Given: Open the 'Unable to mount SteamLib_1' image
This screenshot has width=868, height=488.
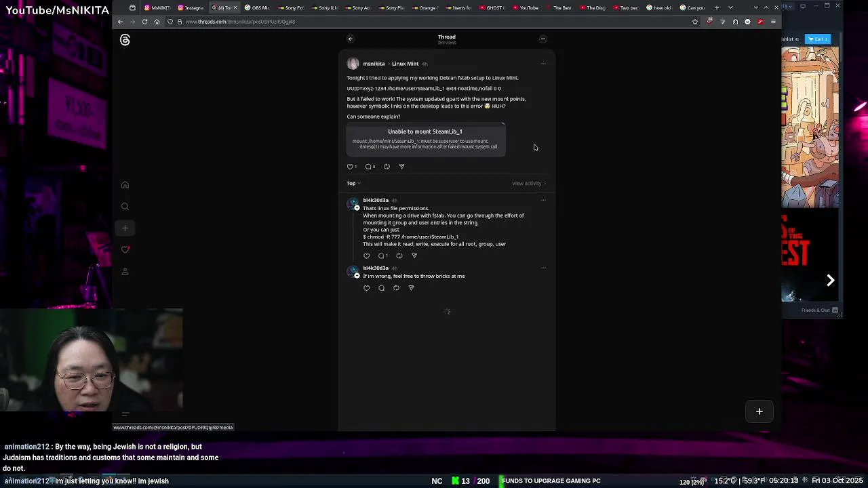Looking at the screenshot, I should [x=426, y=140].
